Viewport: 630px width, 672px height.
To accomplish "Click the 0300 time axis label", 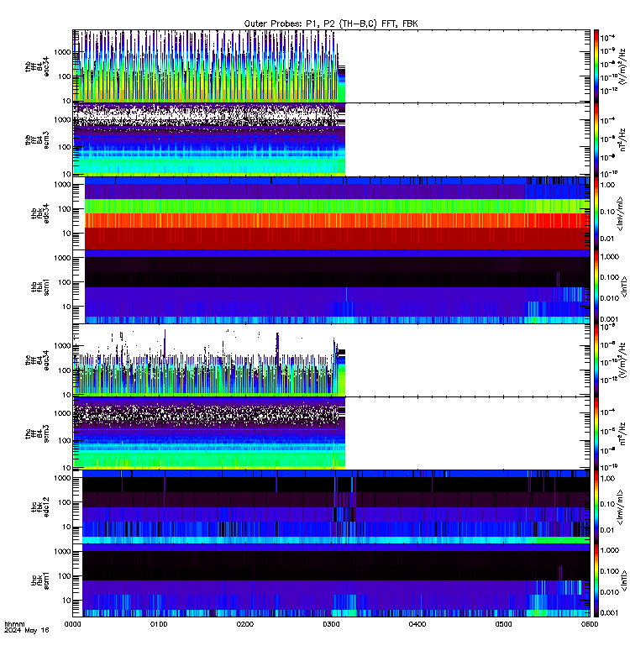I will tap(331, 624).
